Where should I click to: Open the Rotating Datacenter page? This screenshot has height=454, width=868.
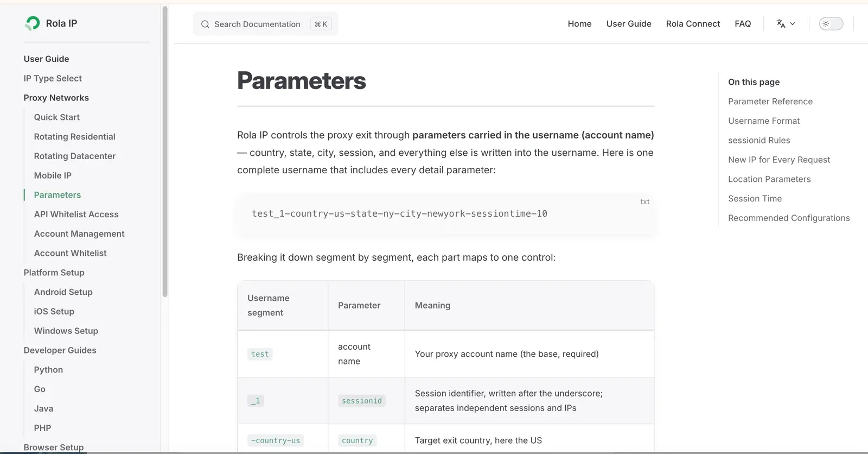74,156
